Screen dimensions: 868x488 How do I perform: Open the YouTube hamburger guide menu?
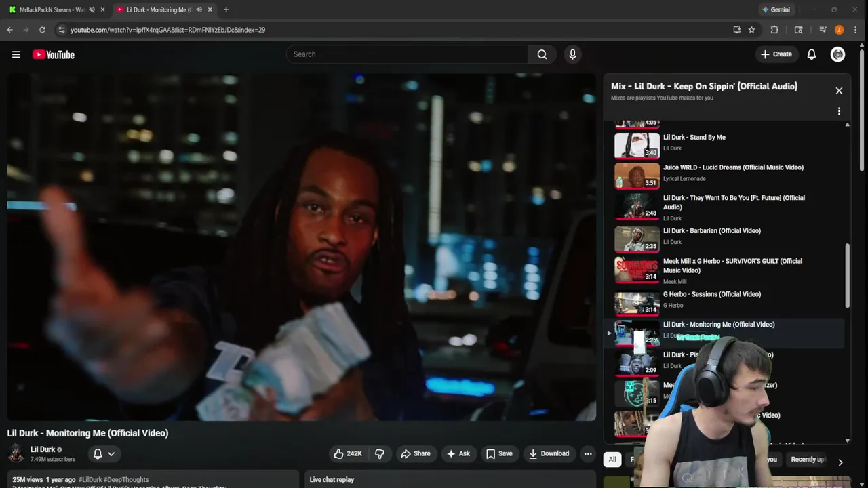coord(16,54)
